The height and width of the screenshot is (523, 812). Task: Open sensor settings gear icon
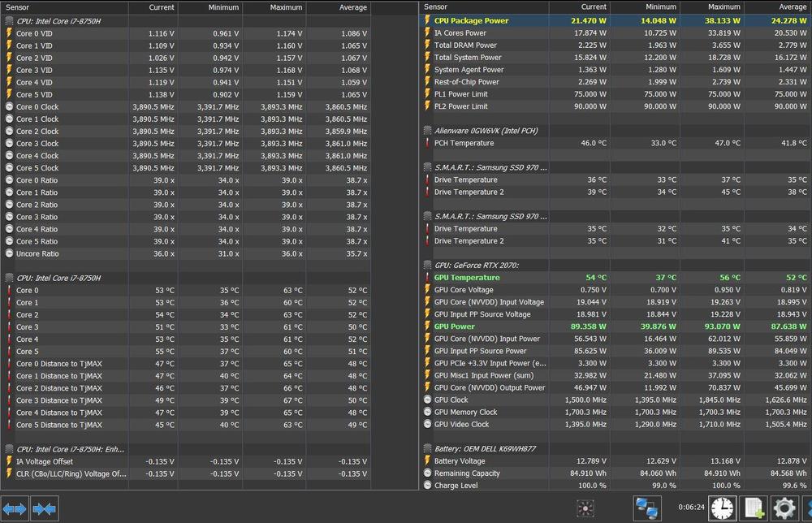(784, 508)
